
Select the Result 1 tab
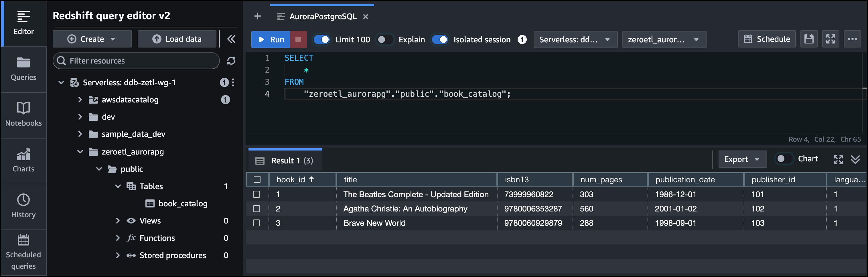coord(285,161)
